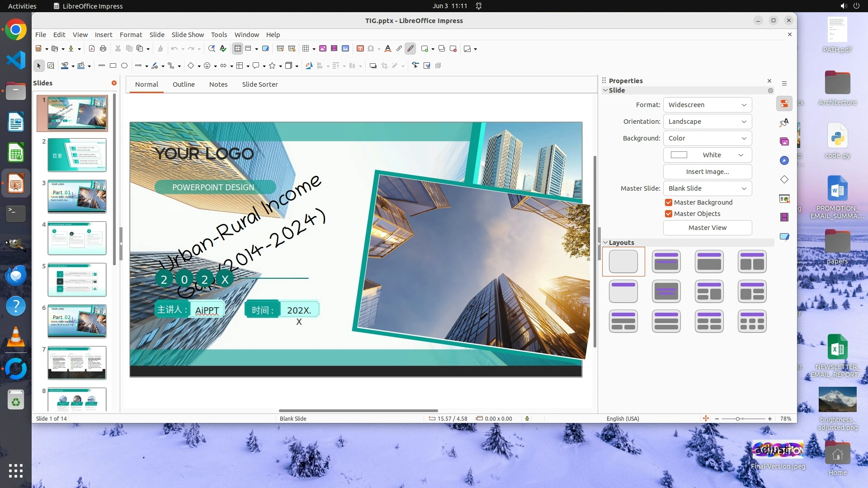Click the Export as PDF icon
Screen dimensions: 868x488
(x=92, y=49)
